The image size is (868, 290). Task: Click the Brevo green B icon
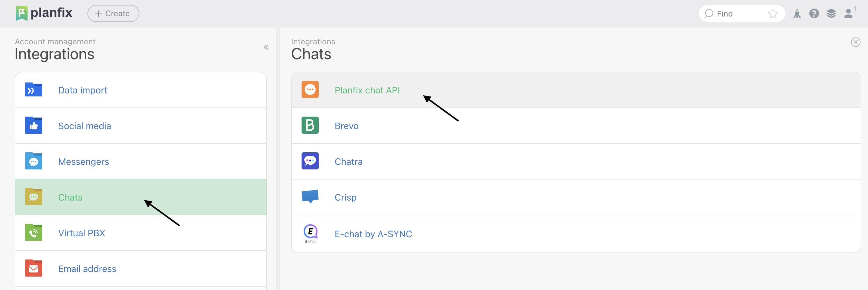click(x=310, y=125)
